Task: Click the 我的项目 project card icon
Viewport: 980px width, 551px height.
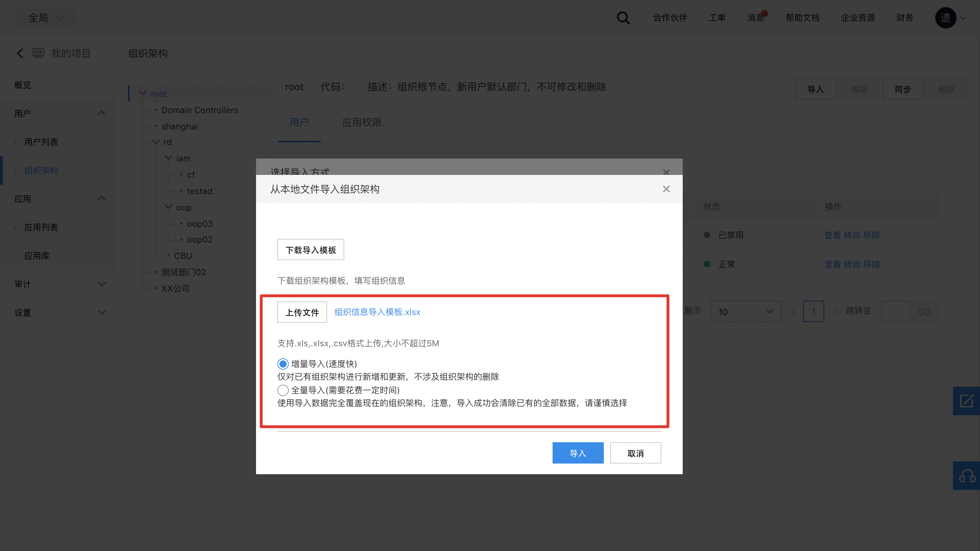Action: point(38,53)
